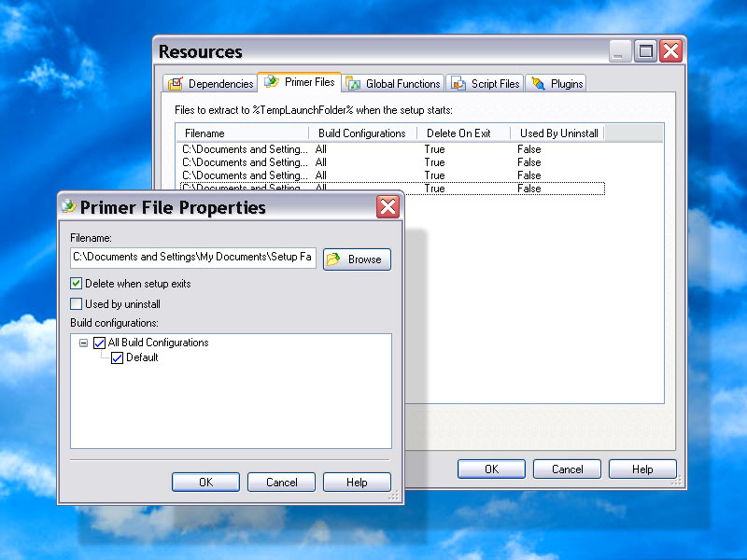Cancel the Primer File Properties dialog
747x560 pixels.
pos(282,483)
